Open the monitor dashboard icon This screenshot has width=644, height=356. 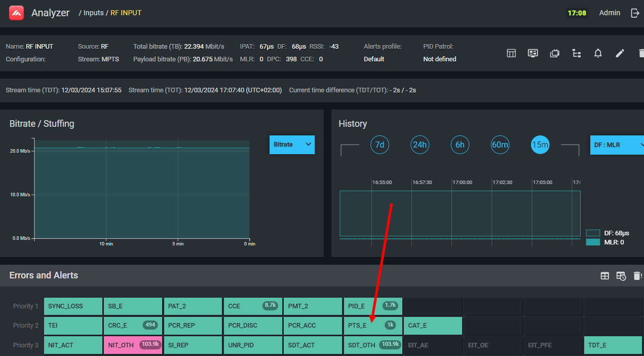click(533, 53)
